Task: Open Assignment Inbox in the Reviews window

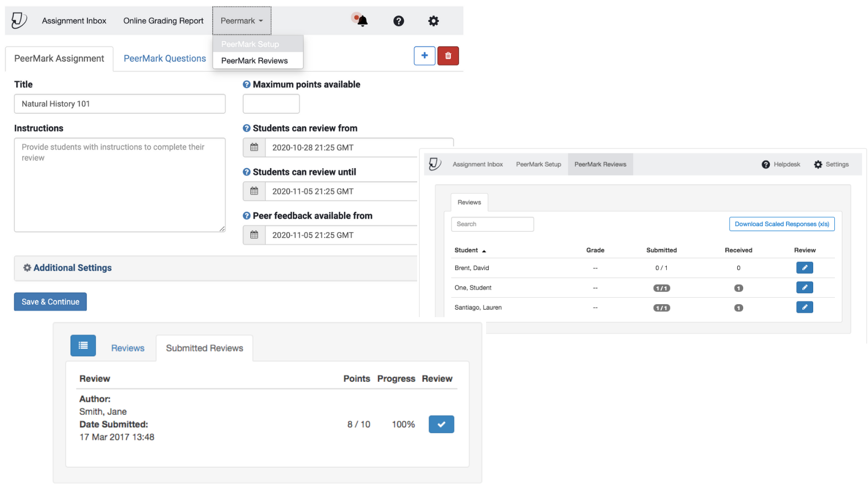Action: pyautogui.click(x=478, y=164)
